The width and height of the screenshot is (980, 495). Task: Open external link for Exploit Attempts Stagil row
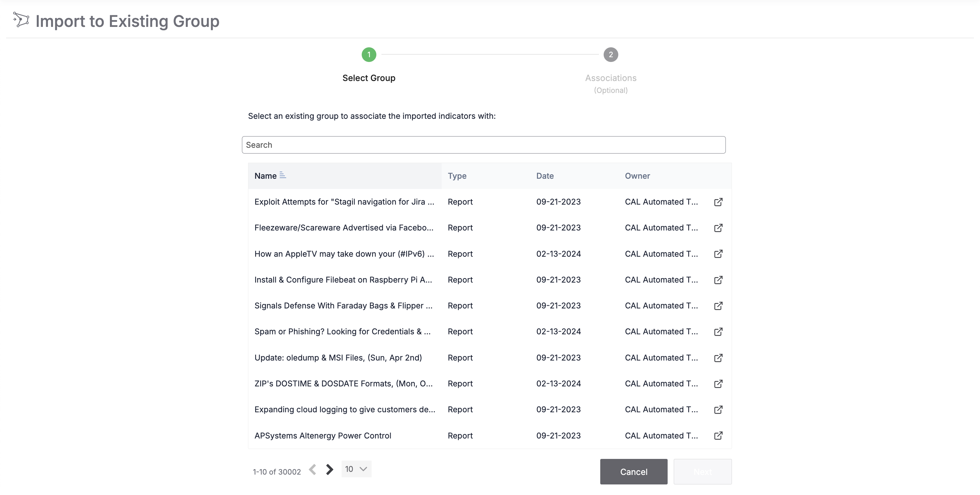[718, 202]
